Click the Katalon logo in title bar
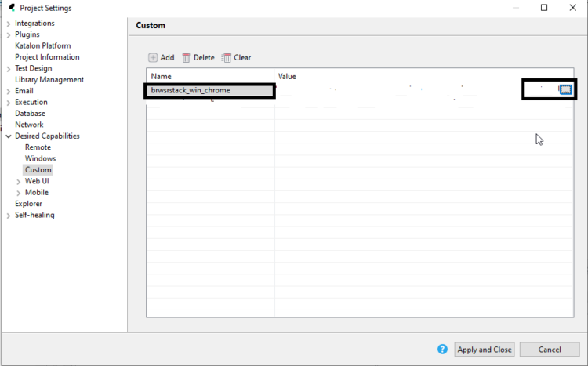The image size is (588, 366). coord(12,8)
